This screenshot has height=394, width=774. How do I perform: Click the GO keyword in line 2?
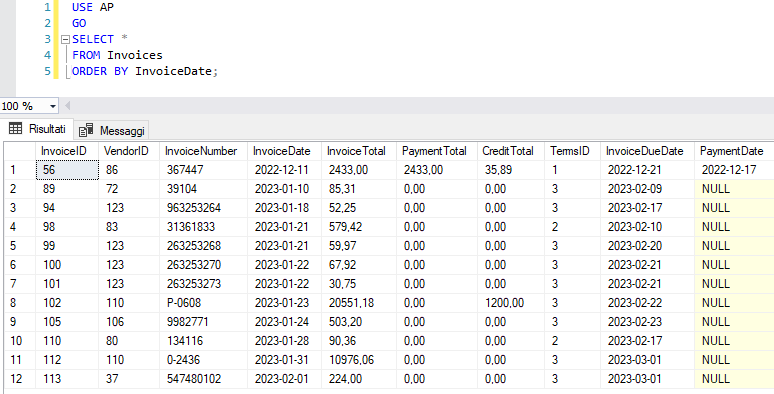click(x=79, y=23)
